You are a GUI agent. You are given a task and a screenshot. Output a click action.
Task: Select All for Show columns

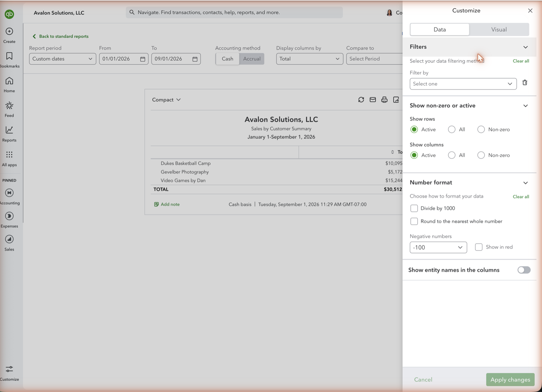(452, 155)
